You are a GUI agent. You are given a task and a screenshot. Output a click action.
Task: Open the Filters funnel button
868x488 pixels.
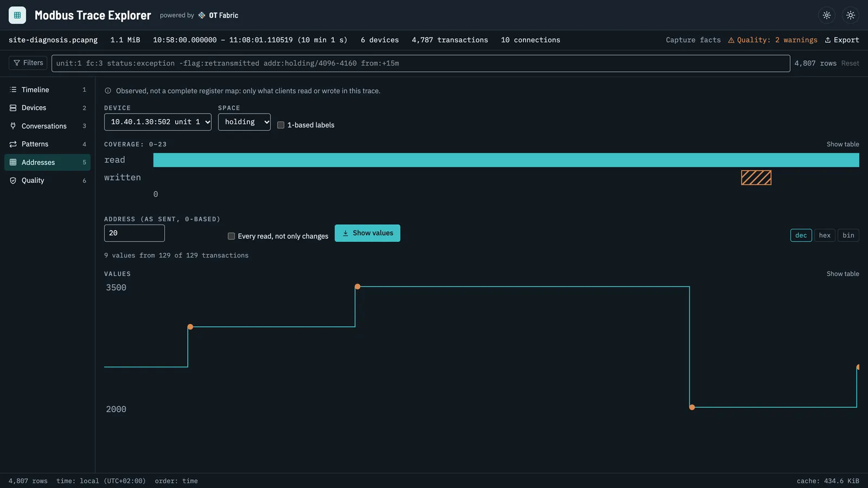click(28, 63)
